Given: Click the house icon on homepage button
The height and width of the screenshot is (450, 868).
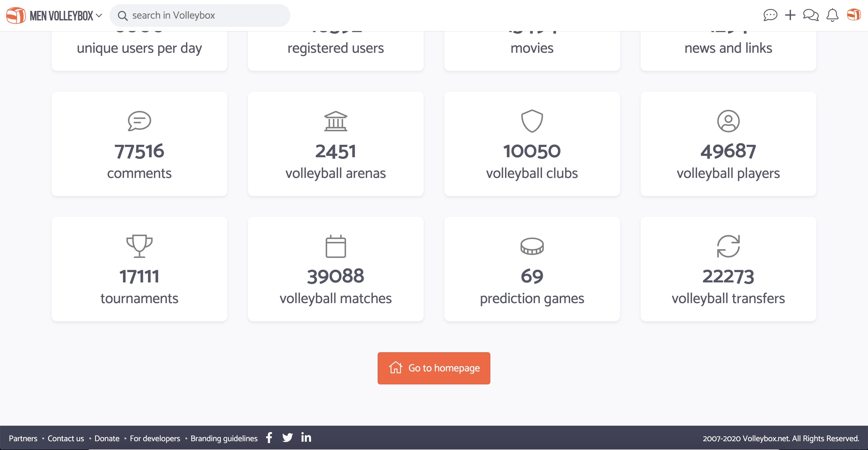Looking at the screenshot, I should pos(396,368).
